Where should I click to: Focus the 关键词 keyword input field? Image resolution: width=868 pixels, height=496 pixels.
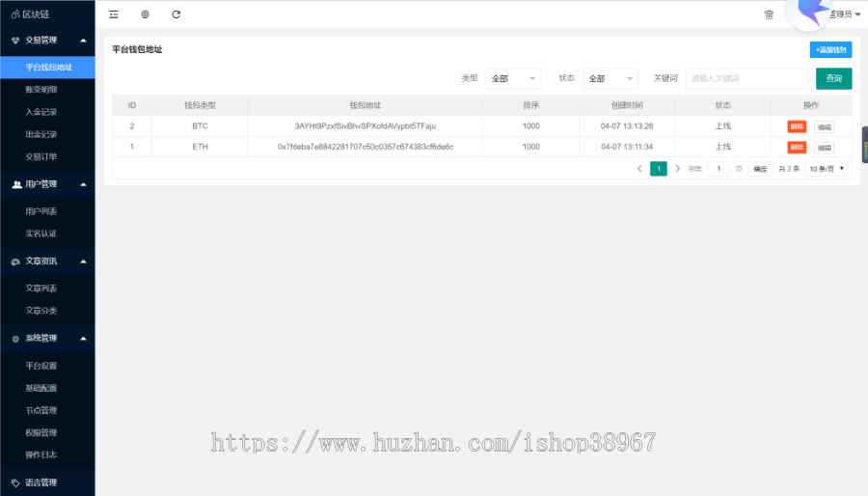[x=746, y=78]
